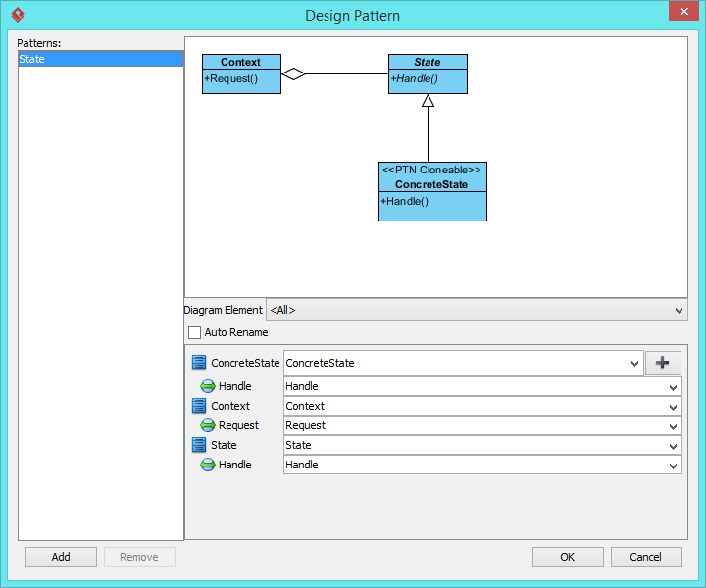The image size is (706, 588).
Task: Open the Diagram Element dropdown
Action: pyautogui.click(x=477, y=310)
